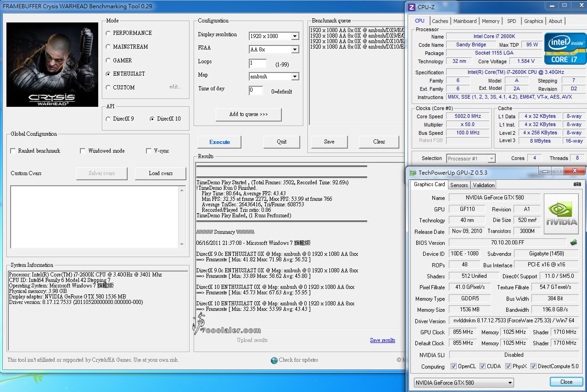Click the Quit button
This screenshot has width=587, height=392.
click(282, 142)
